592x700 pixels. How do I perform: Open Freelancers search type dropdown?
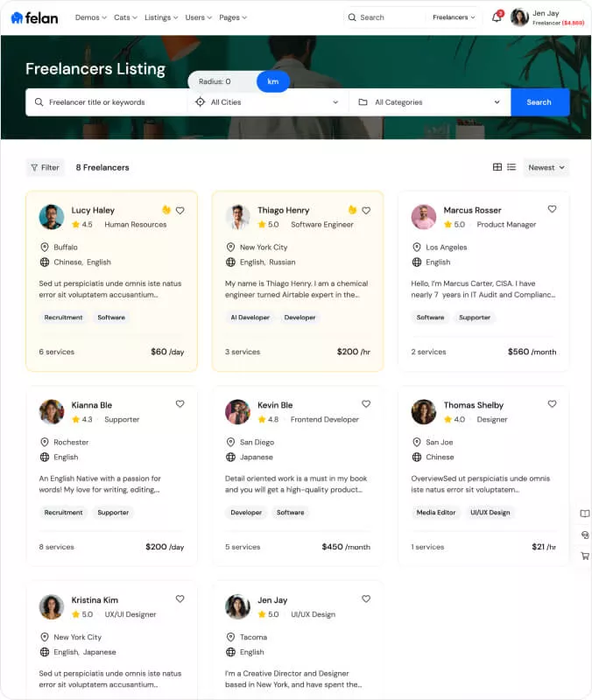tap(454, 17)
